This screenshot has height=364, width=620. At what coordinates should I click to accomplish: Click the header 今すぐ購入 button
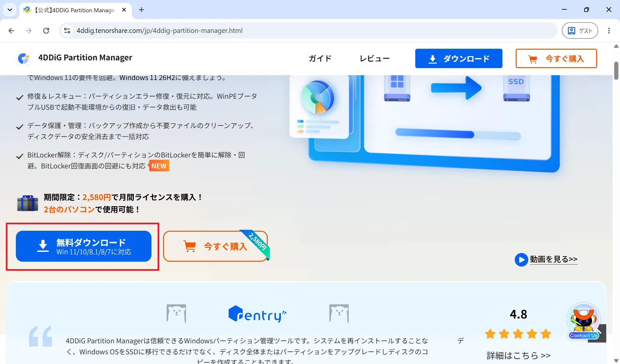(556, 58)
